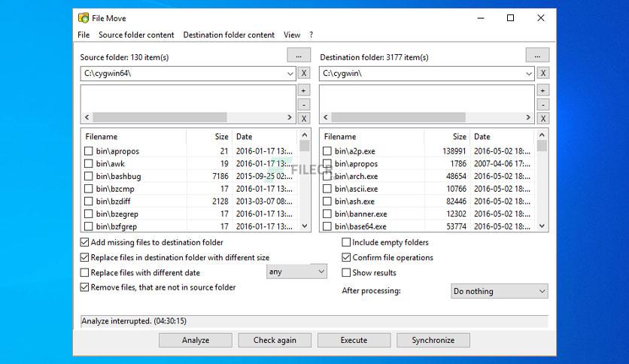Image resolution: width=629 pixels, height=364 pixels.
Task: Open the source folder path dropdown
Action: pos(290,74)
